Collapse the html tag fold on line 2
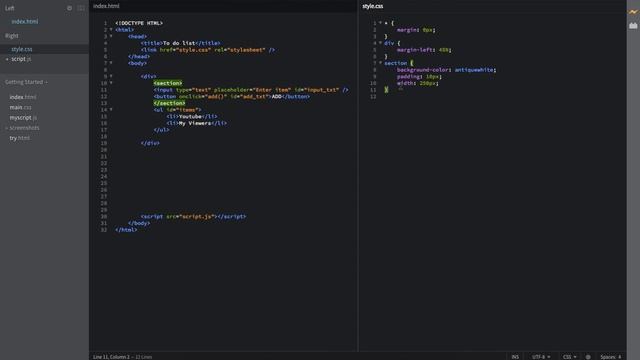 coord(111,30)
